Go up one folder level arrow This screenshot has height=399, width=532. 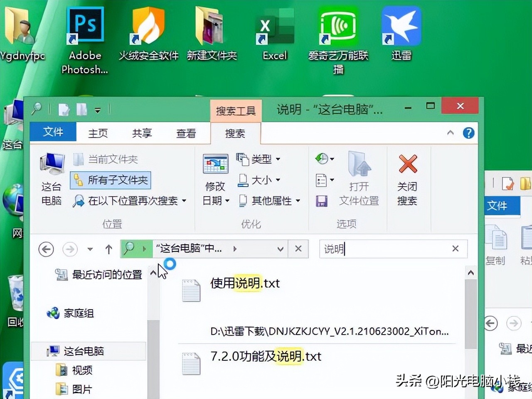tap(108, 249)
